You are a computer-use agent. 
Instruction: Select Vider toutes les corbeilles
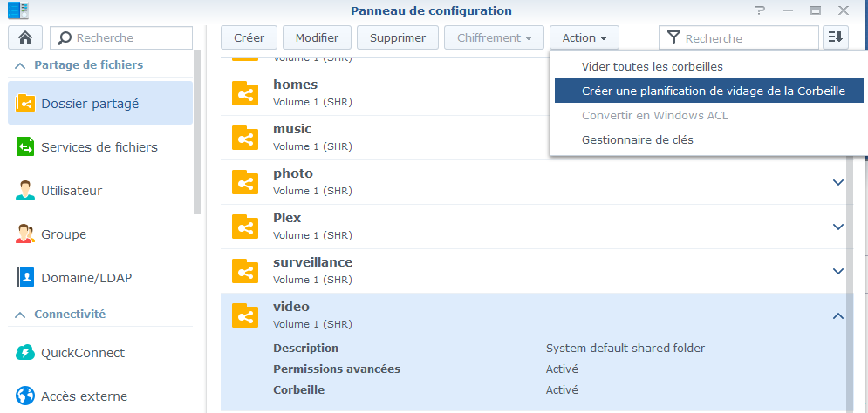pos(652,66)
